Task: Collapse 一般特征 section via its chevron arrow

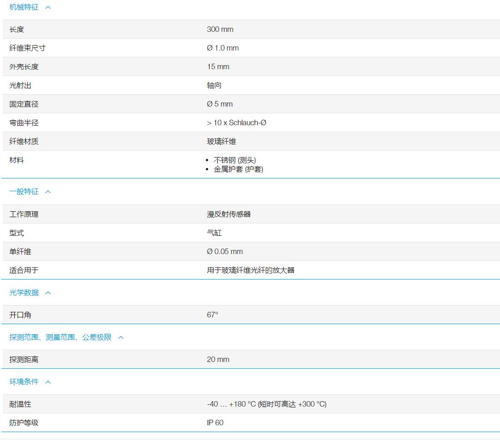Action: pyautogui.click(x=48, y=192)
